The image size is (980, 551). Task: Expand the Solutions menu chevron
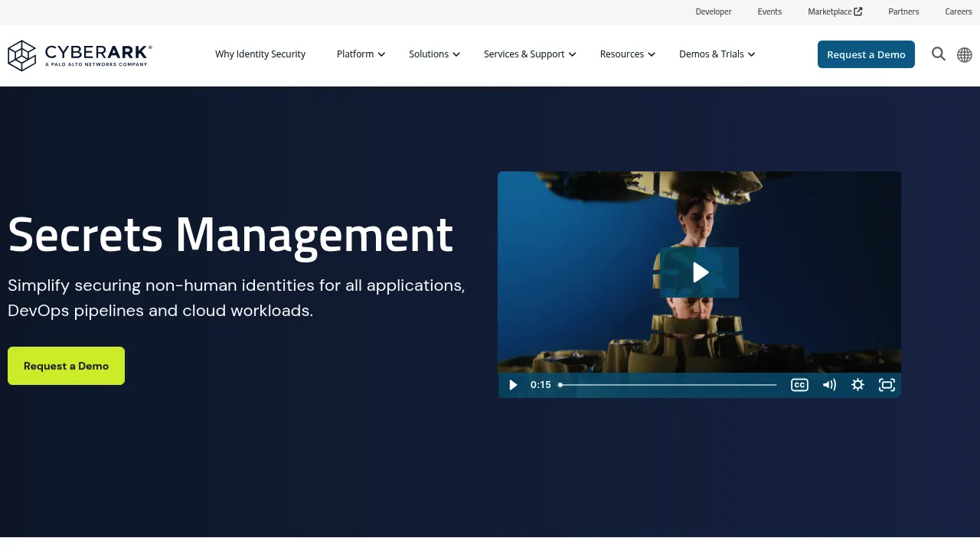[456, 54]
